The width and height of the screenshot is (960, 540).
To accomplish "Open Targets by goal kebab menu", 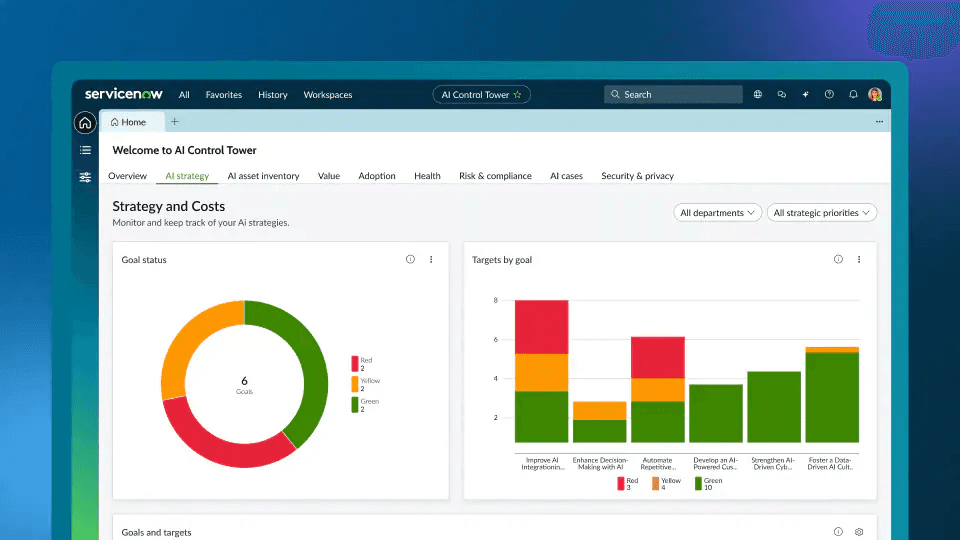I will pos(859,260).
